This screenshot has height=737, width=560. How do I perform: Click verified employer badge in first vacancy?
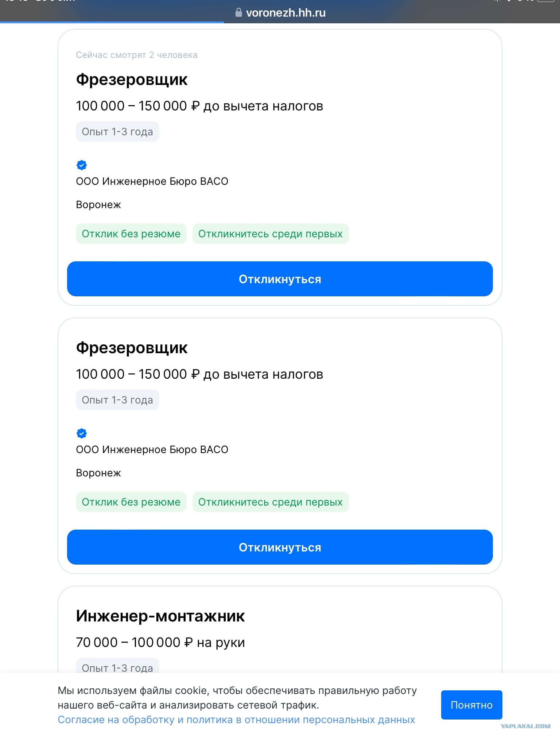click(82, 165)
